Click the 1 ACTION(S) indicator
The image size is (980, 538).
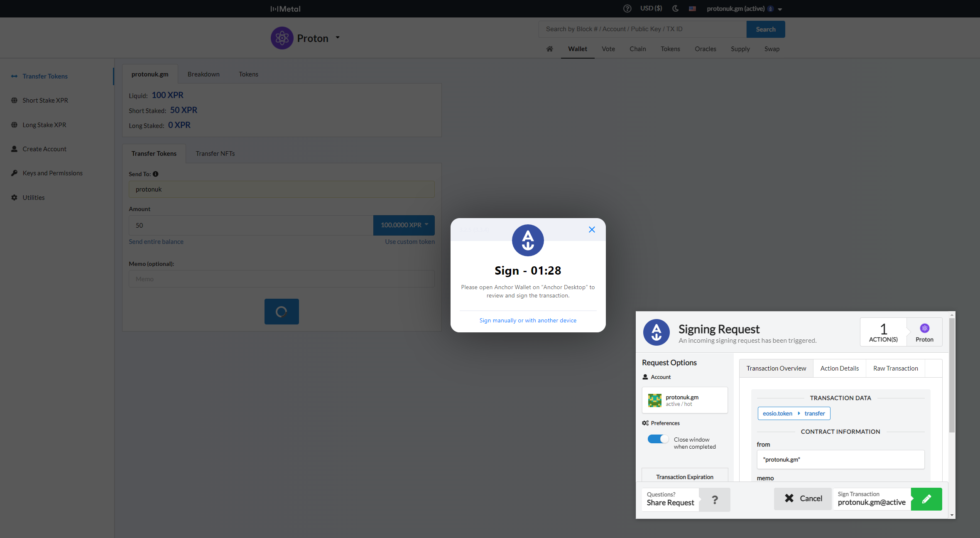click(883, 332)
